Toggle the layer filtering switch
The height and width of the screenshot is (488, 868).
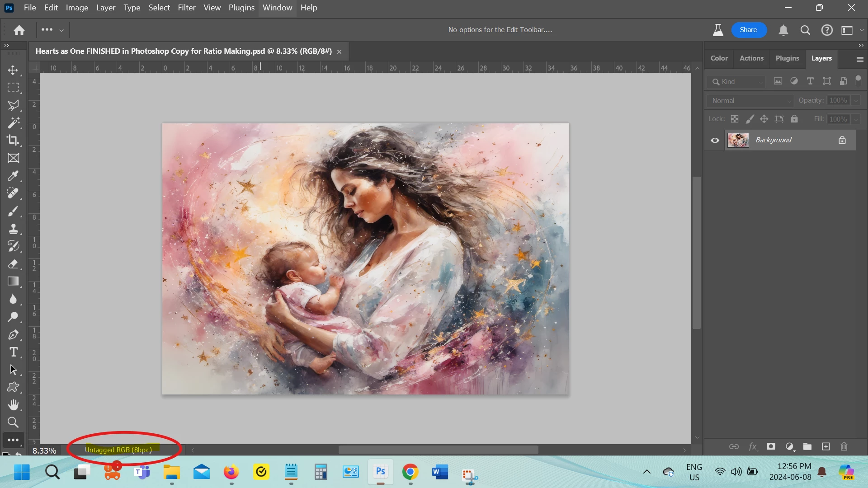coord(858,81)
